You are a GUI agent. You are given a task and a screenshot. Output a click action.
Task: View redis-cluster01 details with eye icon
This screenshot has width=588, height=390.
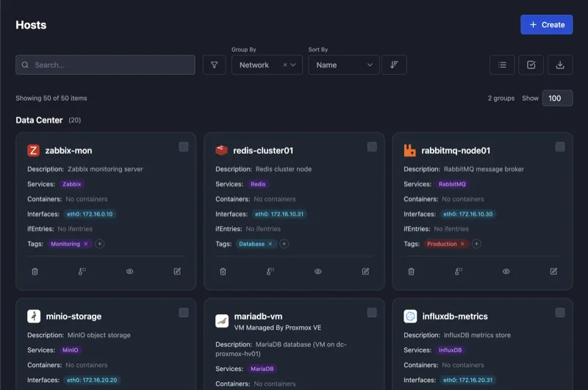tap(318, 272)
